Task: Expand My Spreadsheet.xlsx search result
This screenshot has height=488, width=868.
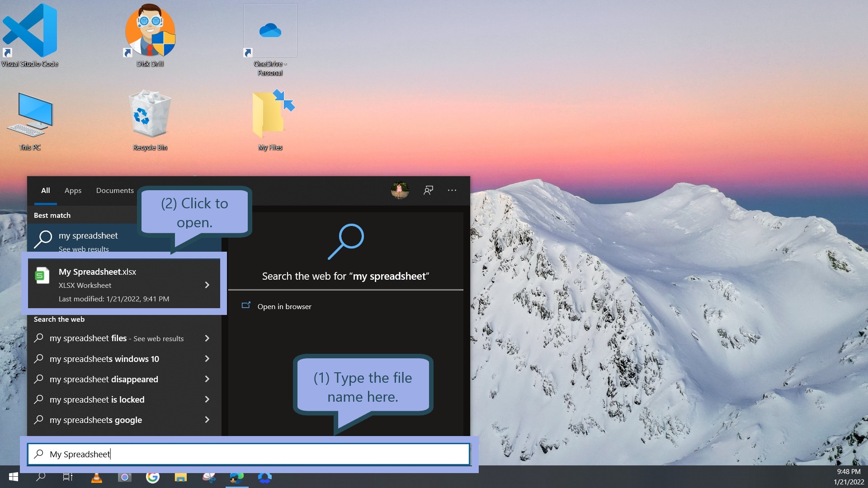Action: pos(207,284)
